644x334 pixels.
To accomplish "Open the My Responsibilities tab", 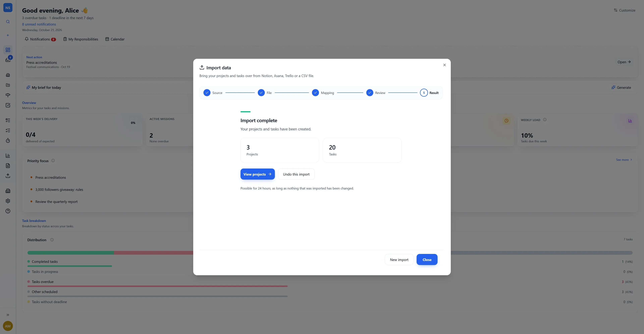I will (81, 39).
